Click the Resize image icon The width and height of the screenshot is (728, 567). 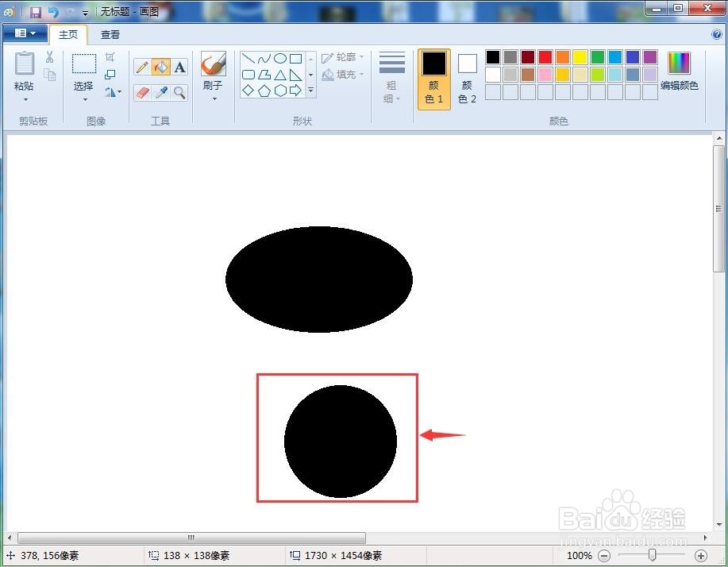[110, 75]
